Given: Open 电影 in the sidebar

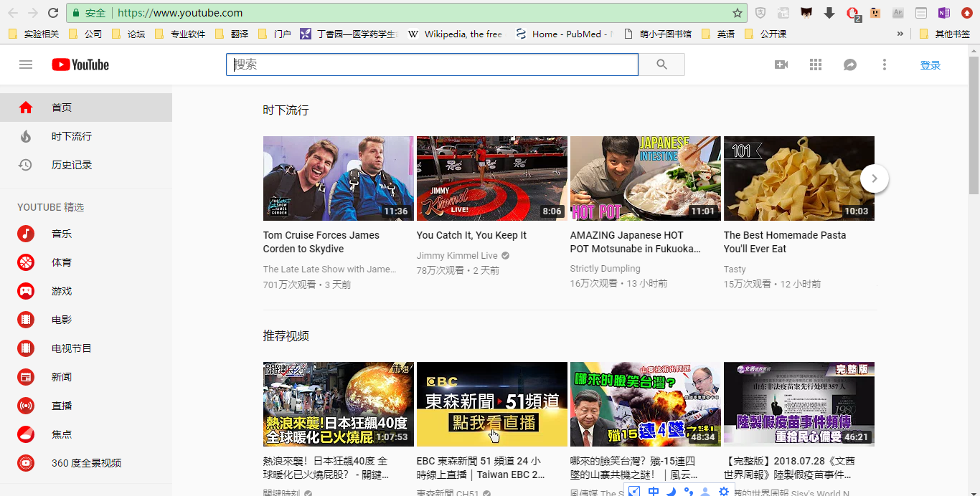Looking at the screenshot, I should tap(86, 320).
